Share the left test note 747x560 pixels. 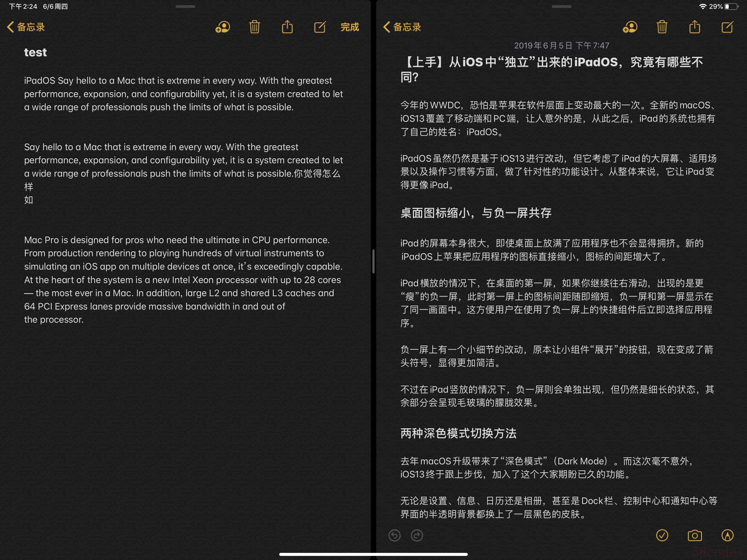point(287,26)
